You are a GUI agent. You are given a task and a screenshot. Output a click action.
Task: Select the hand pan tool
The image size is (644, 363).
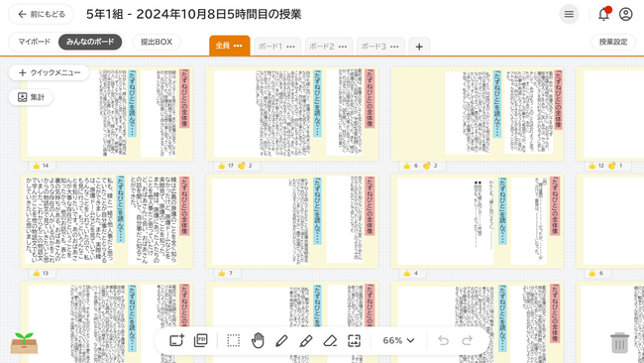[258, 341]
